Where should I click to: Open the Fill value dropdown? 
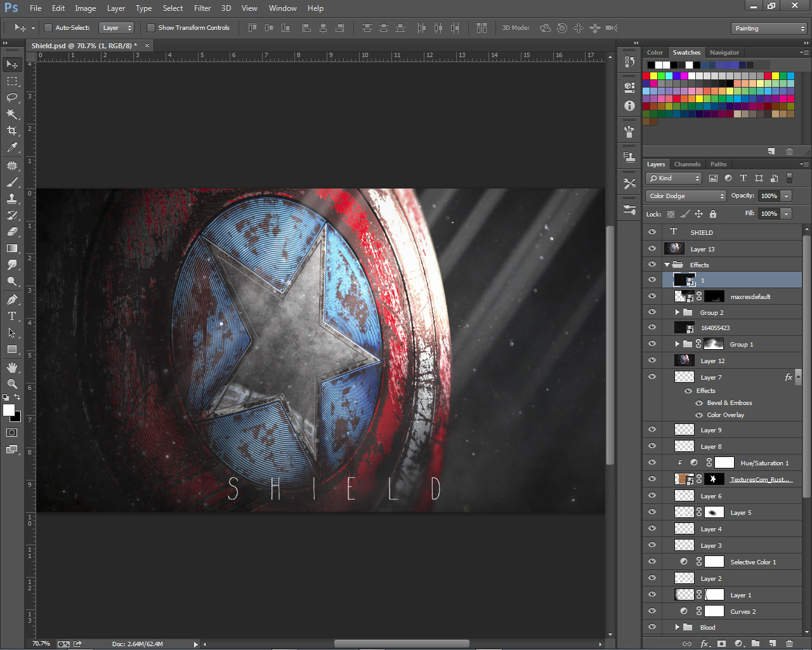click(787, 214)
